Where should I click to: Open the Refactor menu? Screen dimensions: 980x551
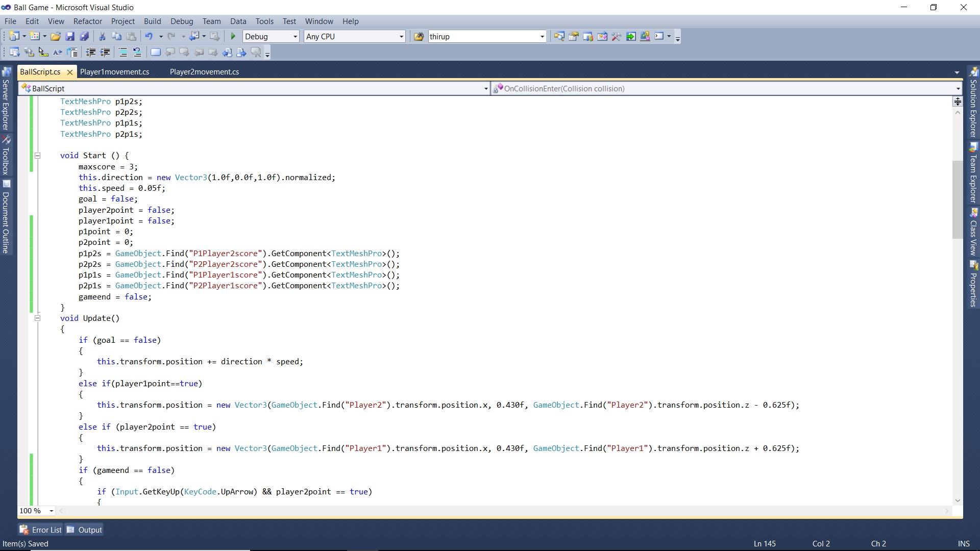pos(87,21)
